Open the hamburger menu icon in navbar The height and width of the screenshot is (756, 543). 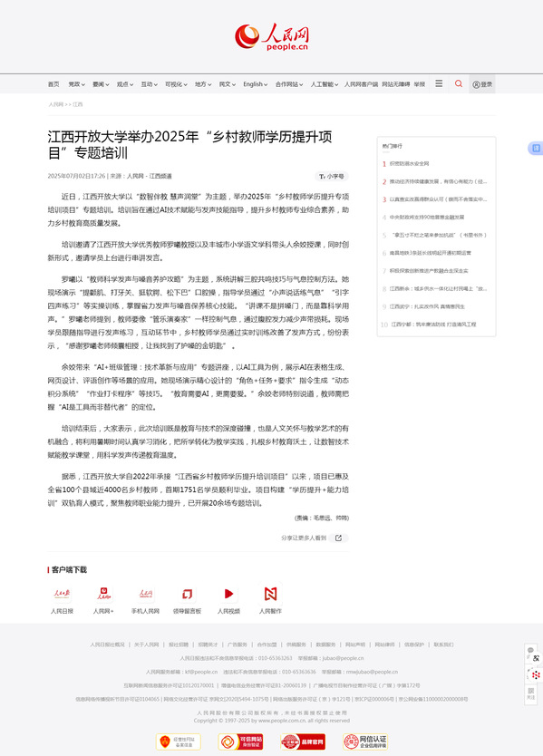(439, 84)
